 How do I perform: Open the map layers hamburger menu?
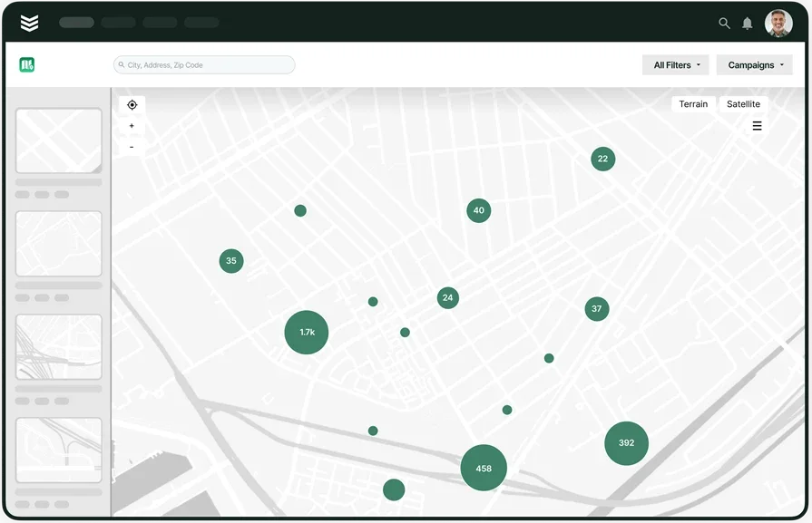coord(757,126)
